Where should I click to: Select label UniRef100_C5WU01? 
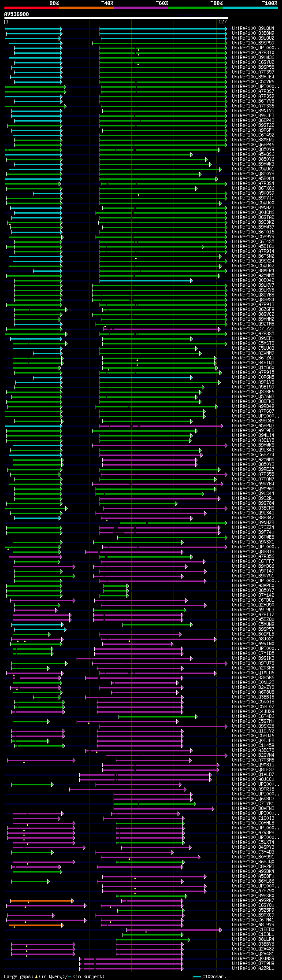(253, 169)
